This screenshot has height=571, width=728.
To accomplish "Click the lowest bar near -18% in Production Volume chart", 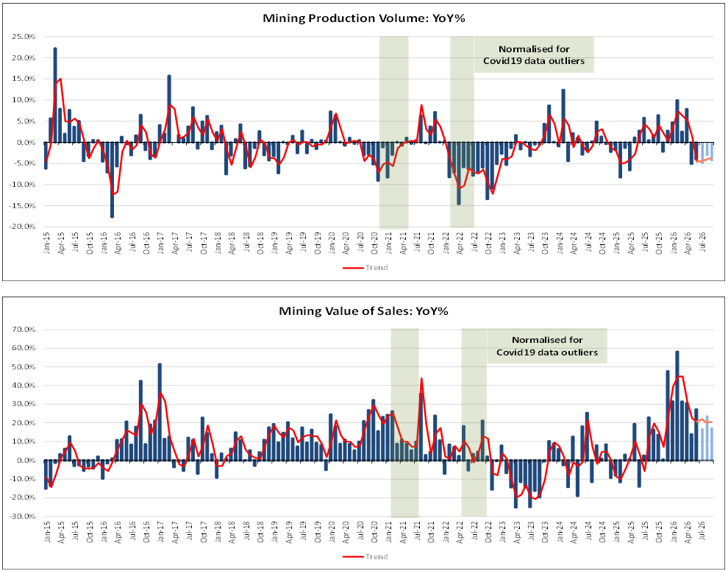I will point(112,180).
